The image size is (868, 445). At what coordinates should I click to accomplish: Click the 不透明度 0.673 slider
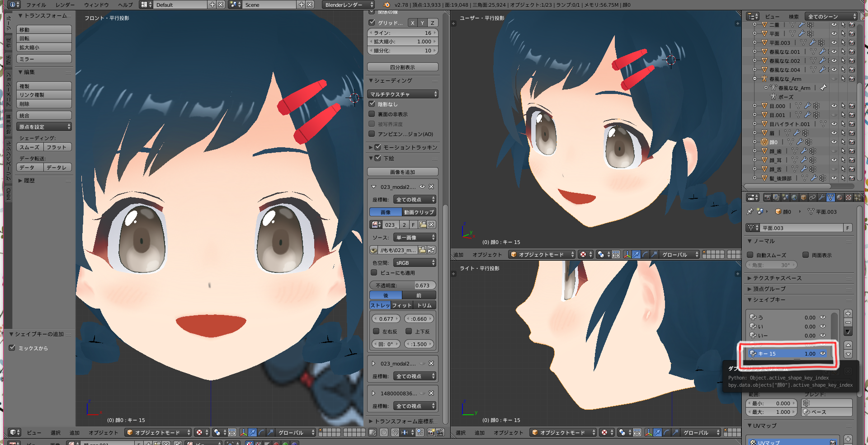(403, 285)
